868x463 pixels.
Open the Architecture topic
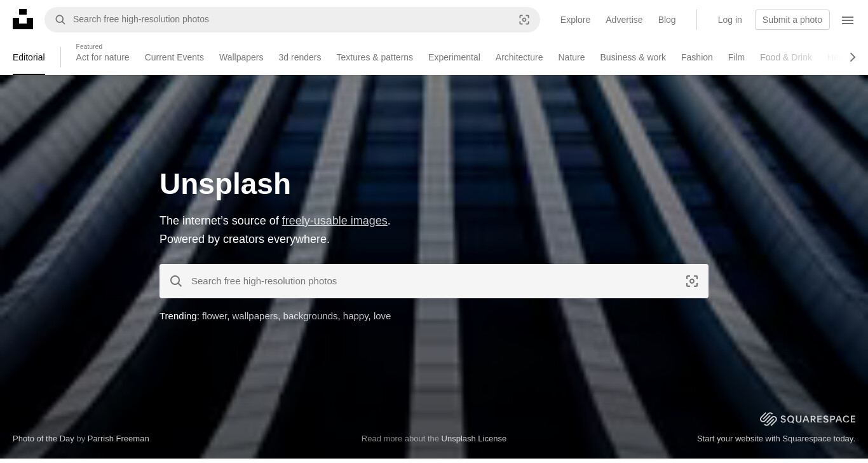519,57
